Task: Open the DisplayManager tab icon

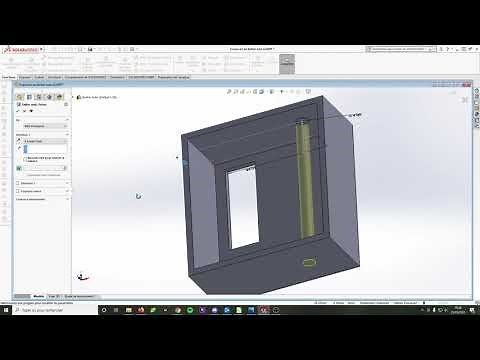Action: pyautogui.click(x=59, y=97)
